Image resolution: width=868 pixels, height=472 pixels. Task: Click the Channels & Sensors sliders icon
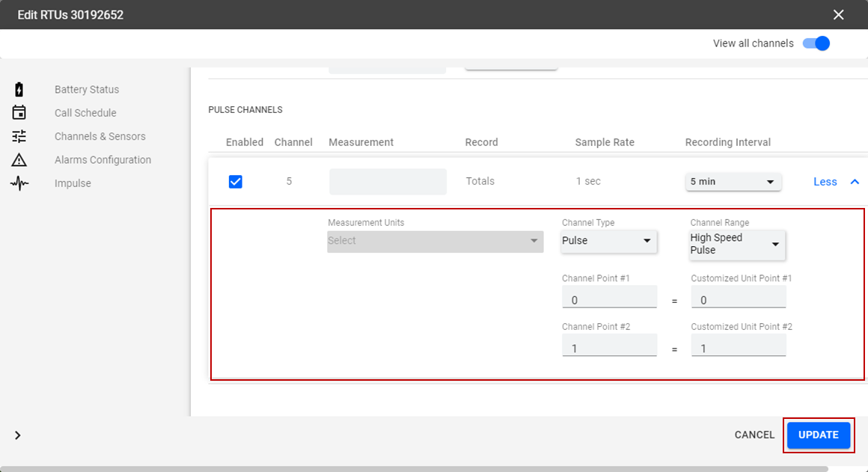(19, 136)
